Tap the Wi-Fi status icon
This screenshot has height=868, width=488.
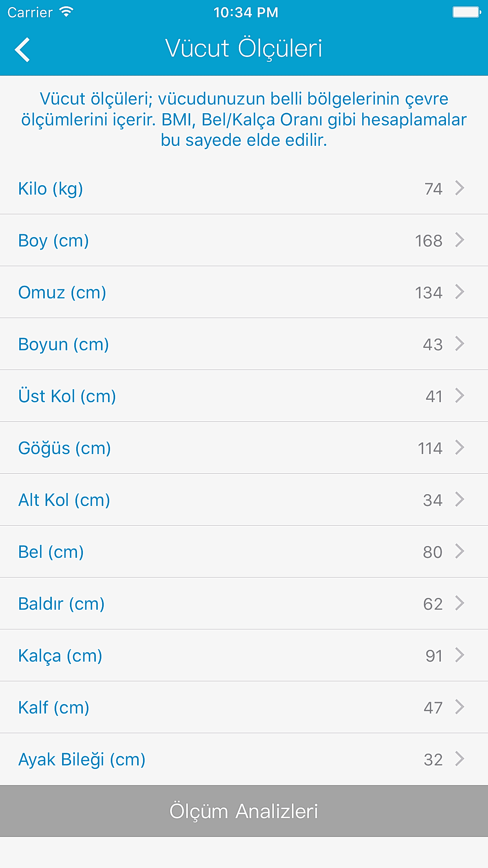pyautogui.click(x=66, y=12)
